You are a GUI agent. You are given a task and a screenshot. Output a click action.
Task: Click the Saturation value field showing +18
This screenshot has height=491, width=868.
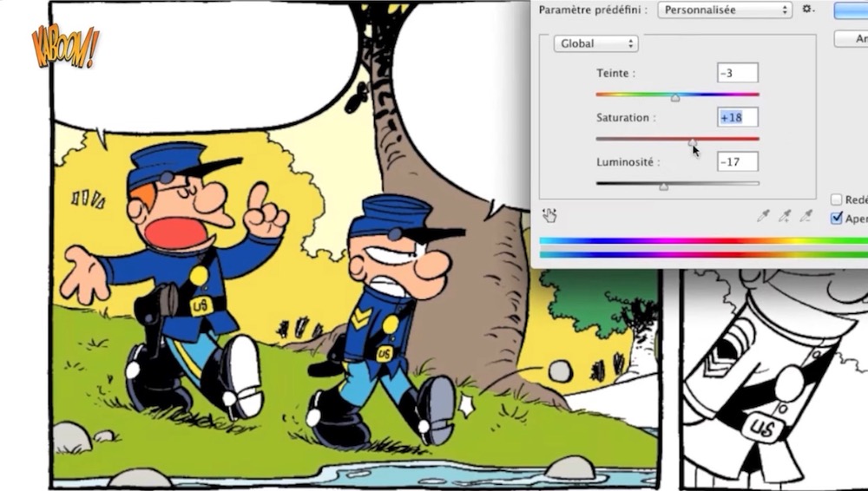(x=737, y=117)
